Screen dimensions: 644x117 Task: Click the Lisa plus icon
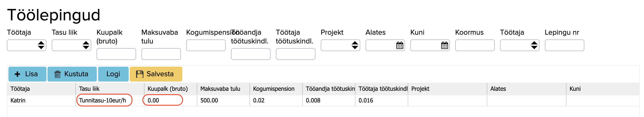17,74
